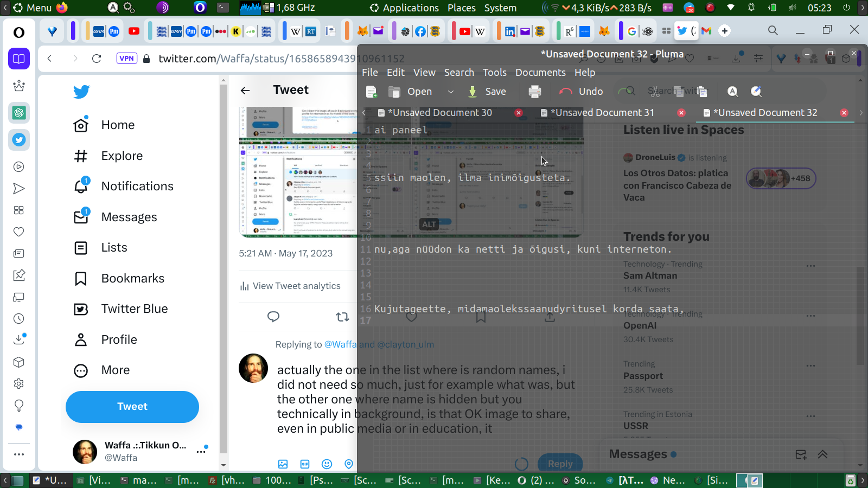The width and height of the screenshot is (868, 488).
Task: Open the Applications menu in top panel
Action: (x=405, y=8)
